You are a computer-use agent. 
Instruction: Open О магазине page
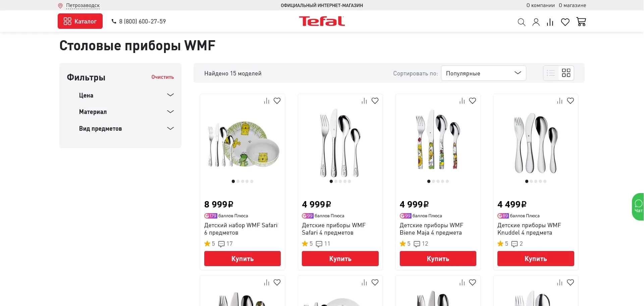point(573,5)
